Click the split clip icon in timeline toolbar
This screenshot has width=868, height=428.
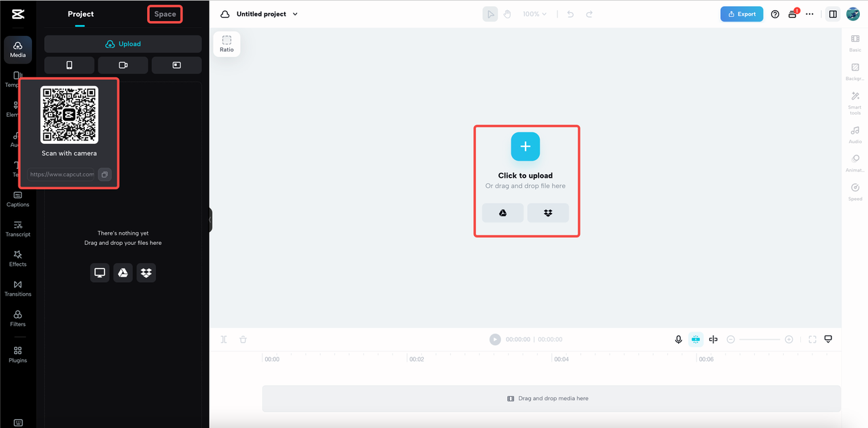224,339
